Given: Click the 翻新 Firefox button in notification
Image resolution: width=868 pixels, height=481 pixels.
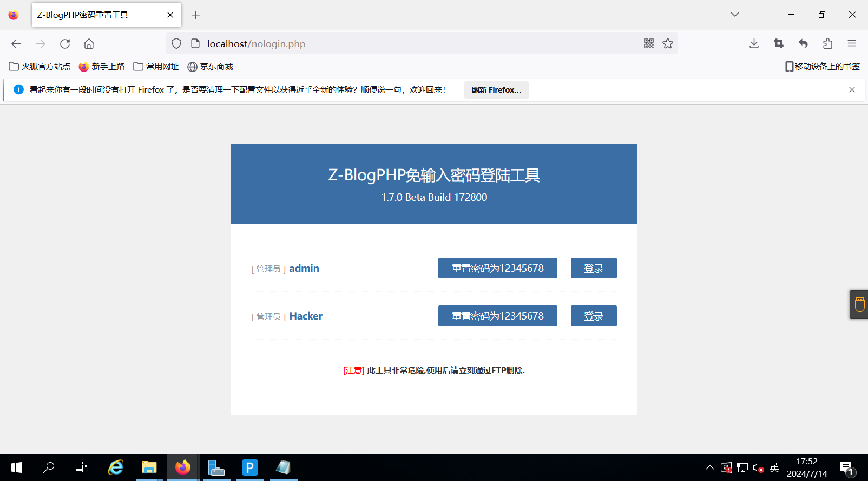Looking at the screenshot, I should 496,90.
